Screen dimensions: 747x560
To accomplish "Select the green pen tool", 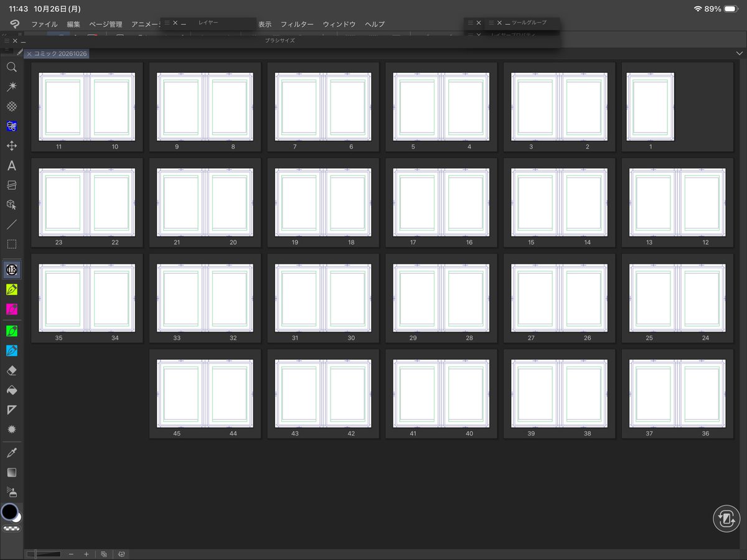I will [11, 330].
